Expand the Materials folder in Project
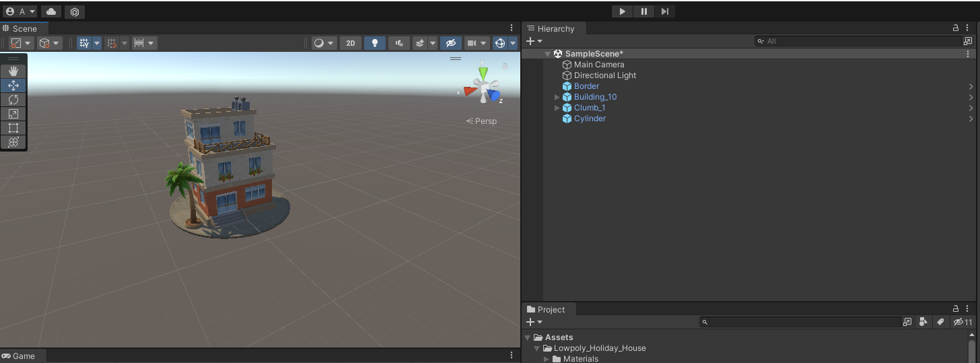 coord(547,359)
